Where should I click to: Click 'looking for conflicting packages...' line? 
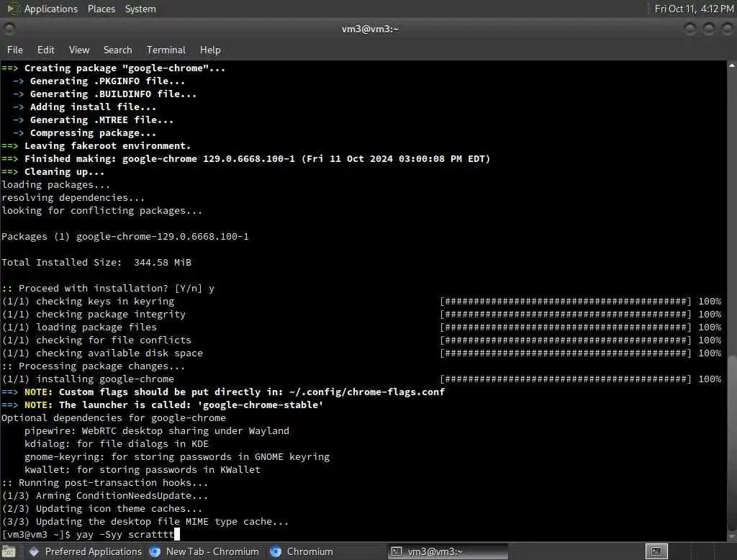[x=102, y=211]
